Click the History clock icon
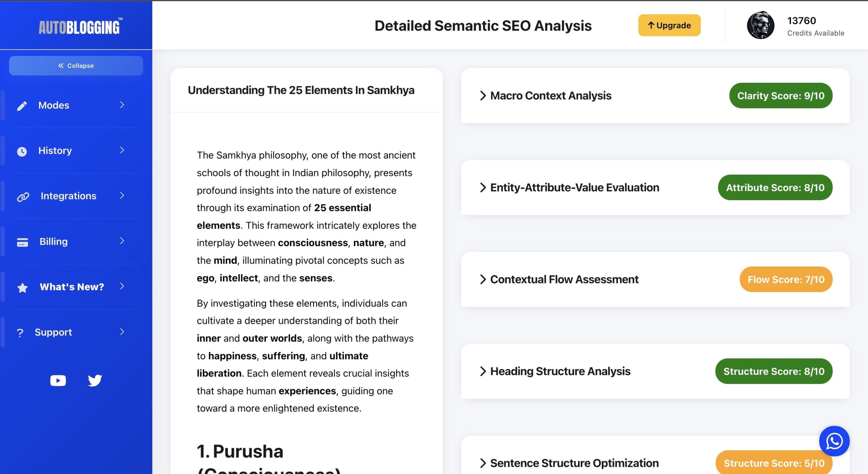This screenshot has height=474, width=868. point(22,151)
